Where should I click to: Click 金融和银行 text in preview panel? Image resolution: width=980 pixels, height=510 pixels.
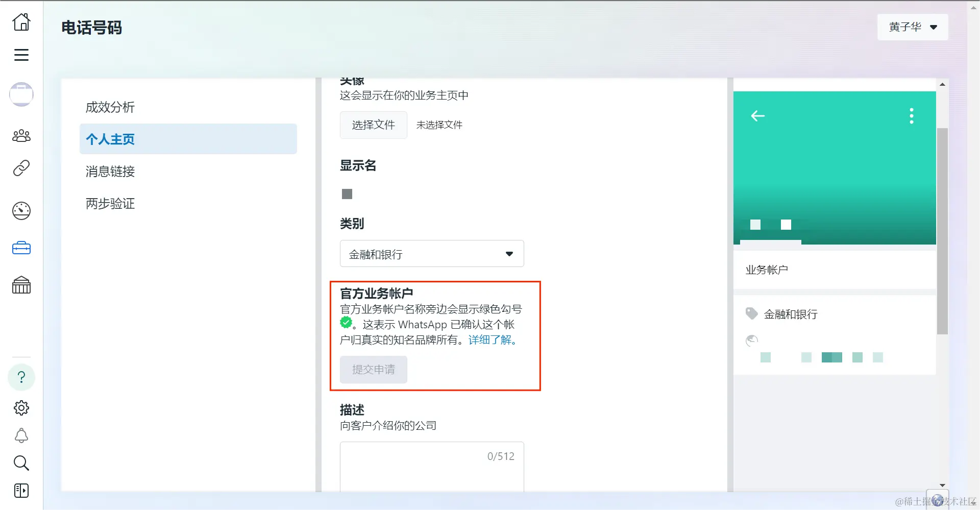point(791,314)
